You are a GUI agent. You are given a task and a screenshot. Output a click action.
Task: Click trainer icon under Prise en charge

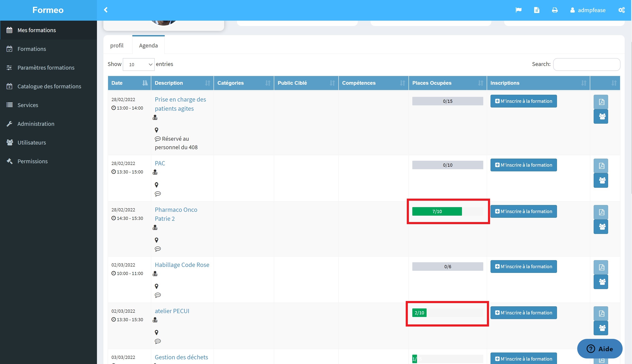pyautogui.click(x=155, y=117)
